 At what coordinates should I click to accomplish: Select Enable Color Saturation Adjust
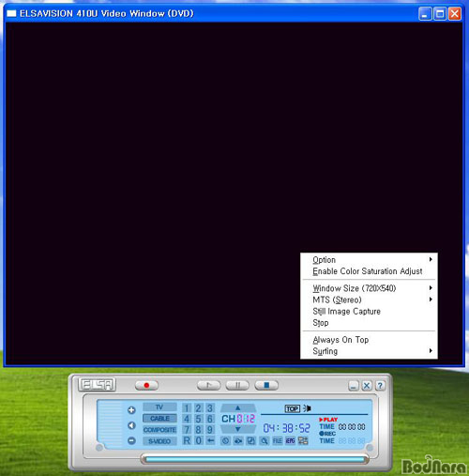pyautogui.click(x=369, y=271)
